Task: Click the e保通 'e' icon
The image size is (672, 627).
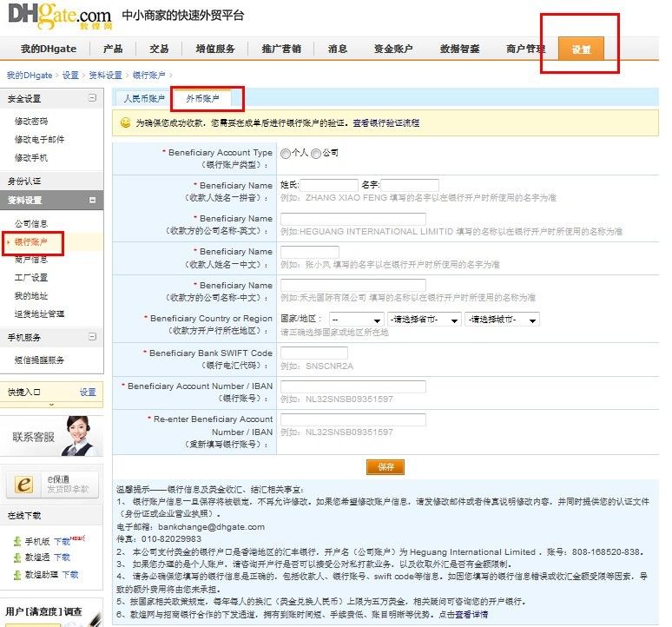Action: [x=24, y=485]
